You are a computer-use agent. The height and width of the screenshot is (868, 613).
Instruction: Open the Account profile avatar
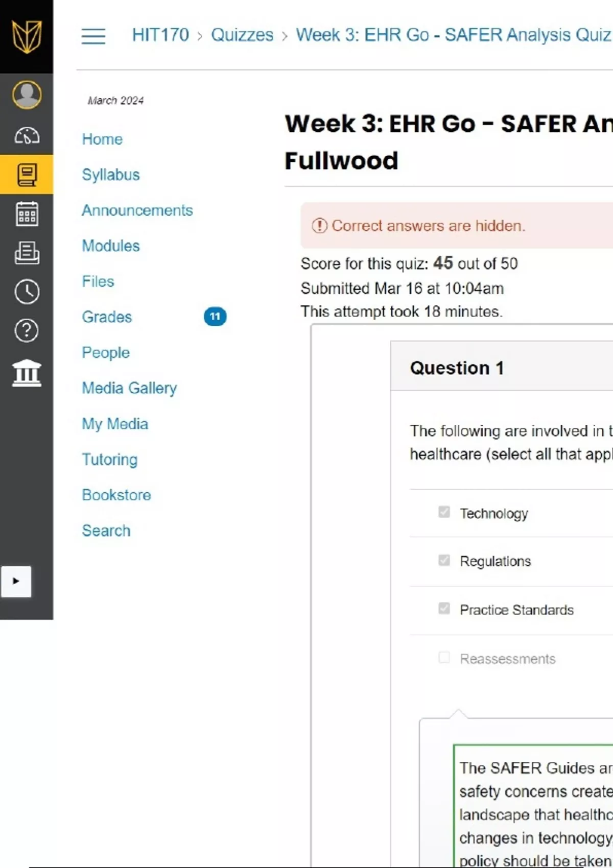pos(27,95)
